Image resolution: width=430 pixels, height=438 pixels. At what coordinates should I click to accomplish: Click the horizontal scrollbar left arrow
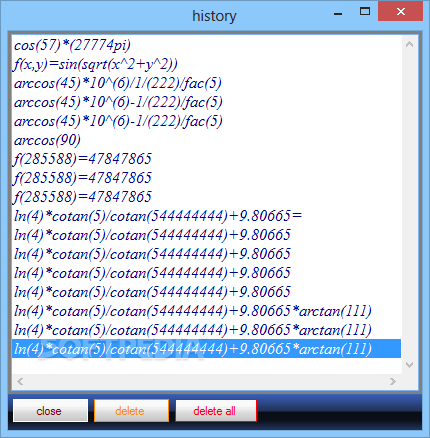point(20,381)
